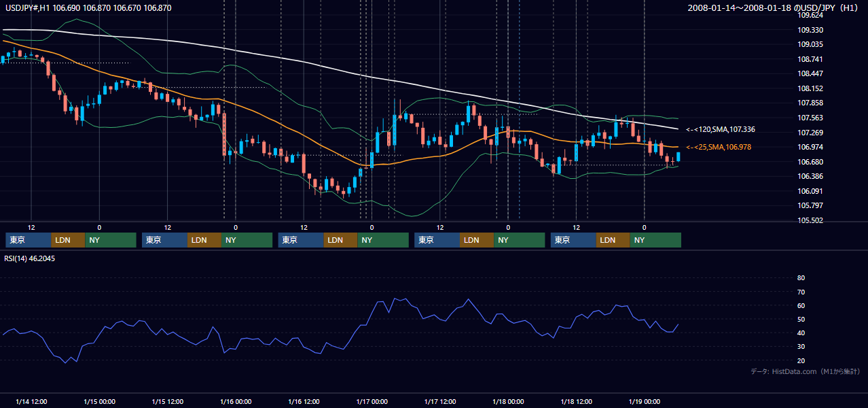
Task: Select the 1/14 12:00 time axis label
Action: coord(31,401)
